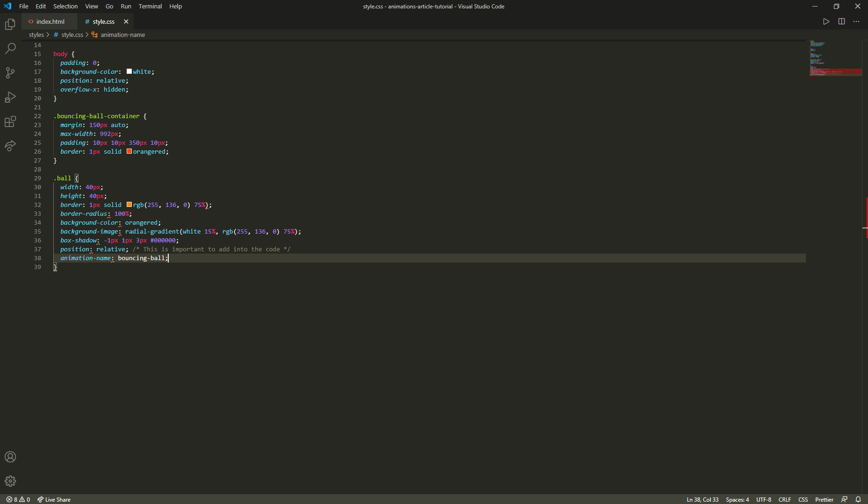Click the VS Code logo icon
Viewport: 868px width, 504px height.
pyautogui.click(x=7, y=6)
